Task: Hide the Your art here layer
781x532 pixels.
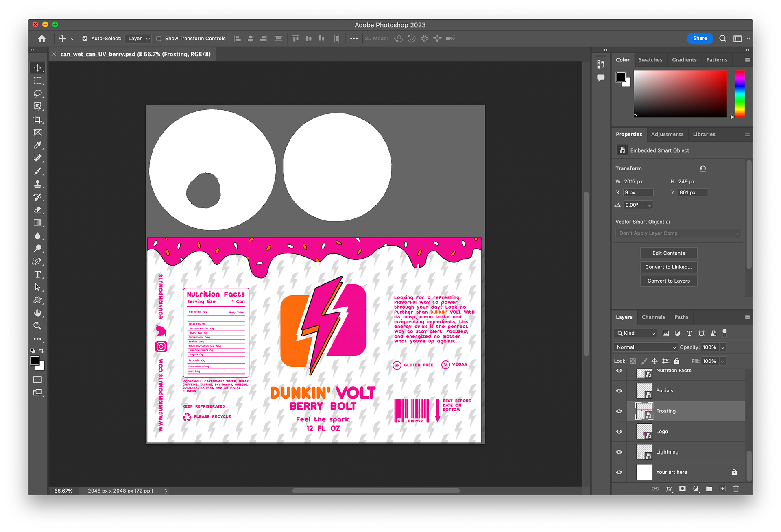Action: pyautogui.click(x=619, y=472)
